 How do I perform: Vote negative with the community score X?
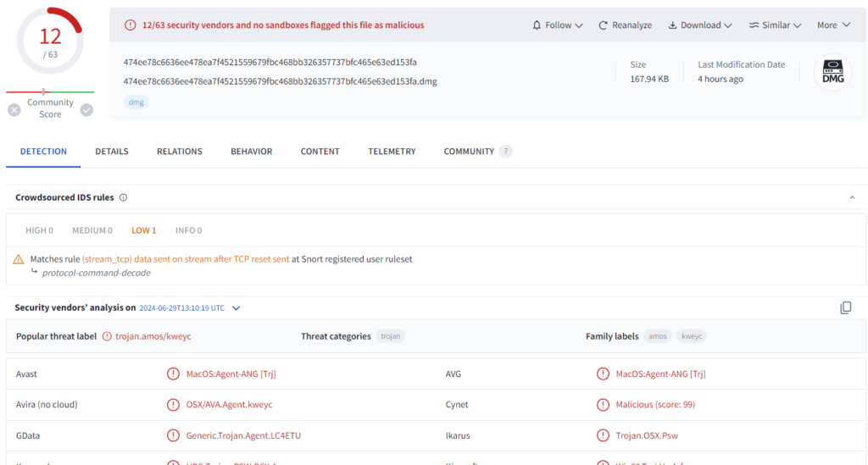[14, 109]
